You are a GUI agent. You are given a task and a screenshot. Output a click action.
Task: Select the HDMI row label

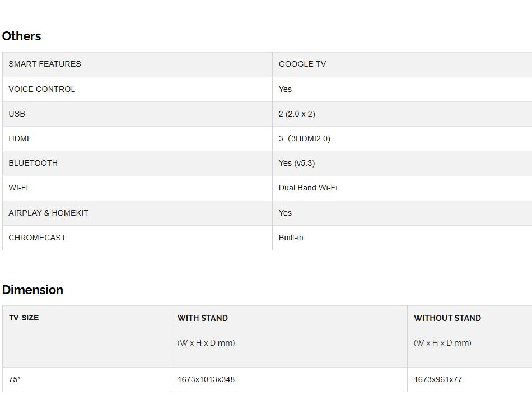tap(19, 138)
